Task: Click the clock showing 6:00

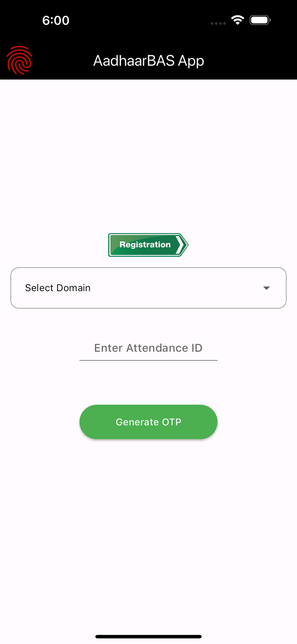Action: (56, 20)
